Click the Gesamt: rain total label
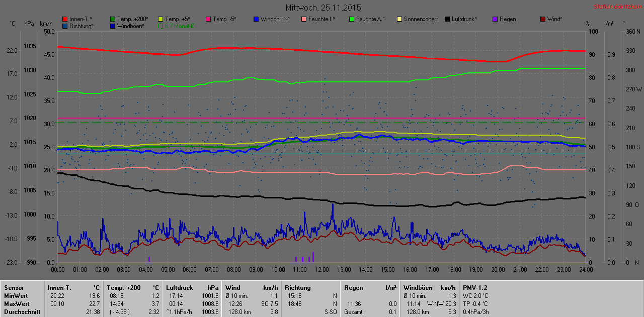Image resolution: width=644 pixels, height=317 pixels. pyautogui.click(x=354, y=312)
